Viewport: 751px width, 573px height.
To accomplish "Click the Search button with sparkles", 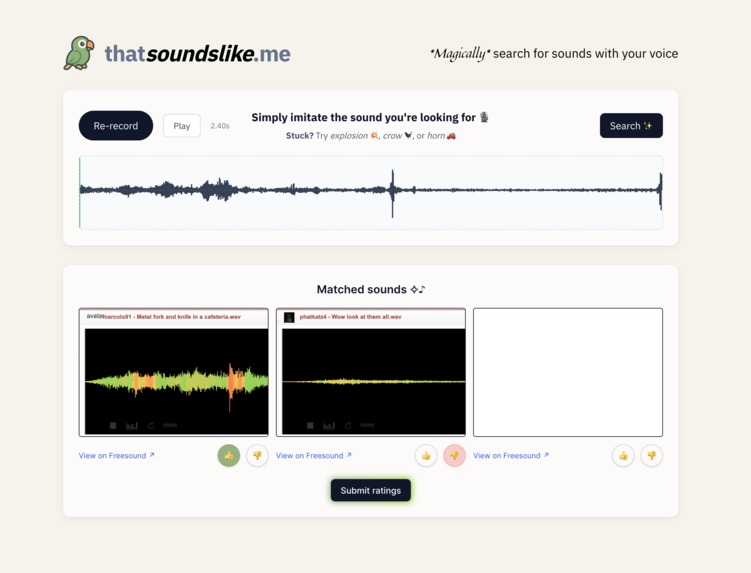I will click(x=631, y=126).
